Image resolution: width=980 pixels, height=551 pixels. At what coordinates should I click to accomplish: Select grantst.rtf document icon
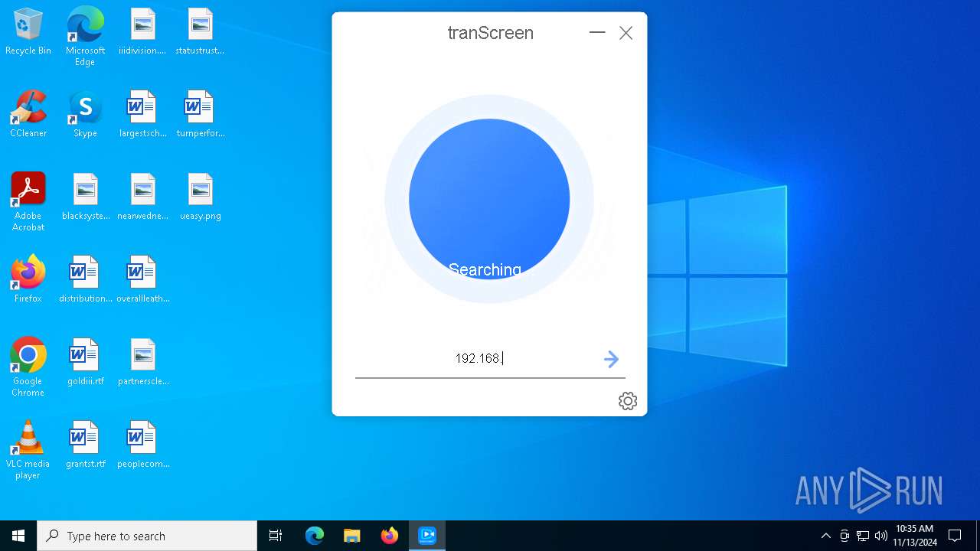click(85, 445)
